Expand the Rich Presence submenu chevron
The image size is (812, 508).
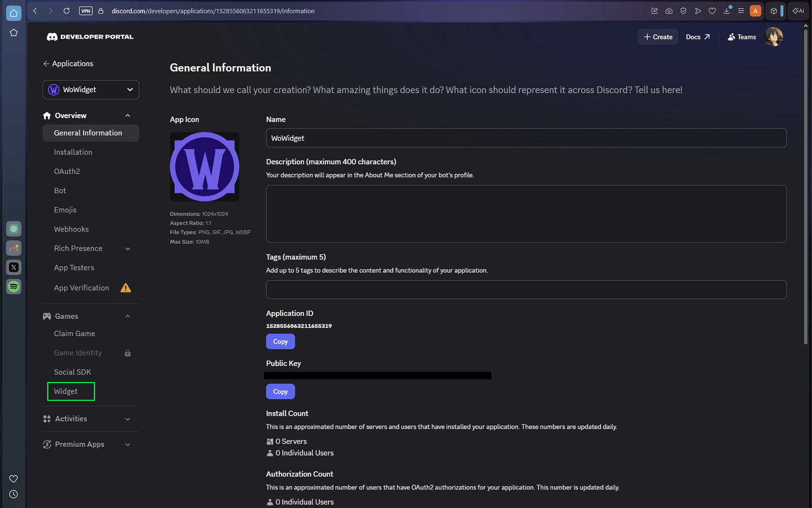click(128, 248)
